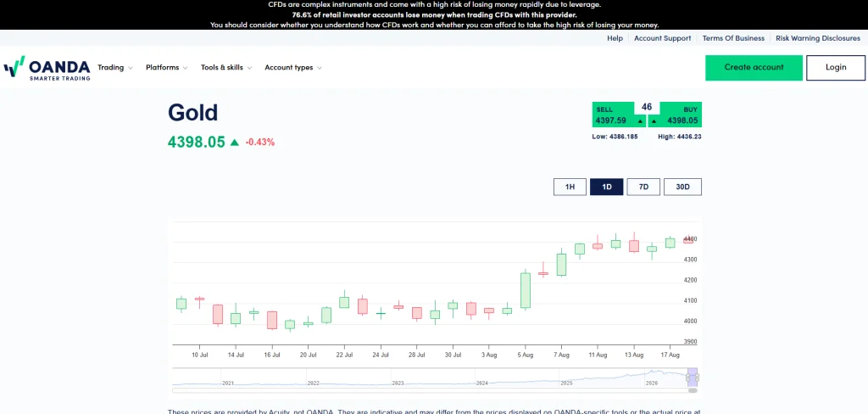Open the Help link
The height and width of the screenshot is (414, 868).
(x=615, y=38)
